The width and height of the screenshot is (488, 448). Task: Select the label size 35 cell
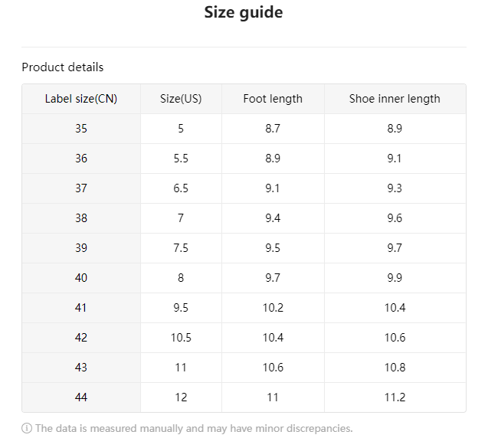[x=81, y=129]
